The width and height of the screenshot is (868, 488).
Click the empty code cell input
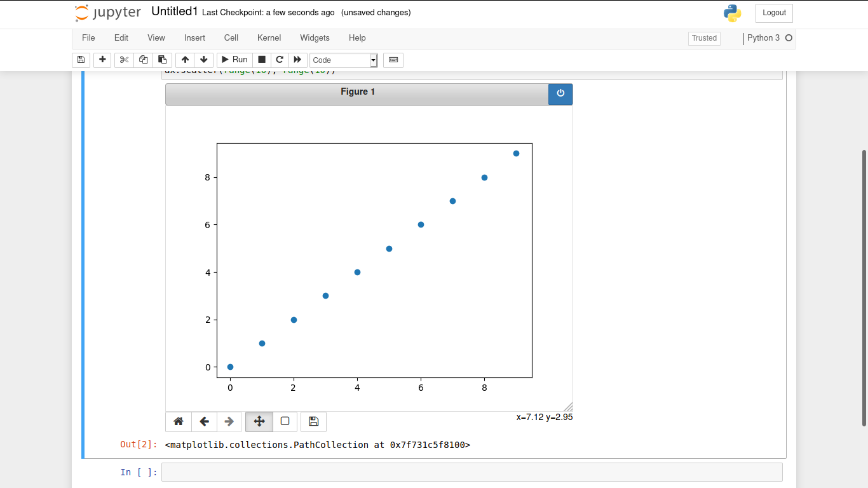tap(472, 472)
